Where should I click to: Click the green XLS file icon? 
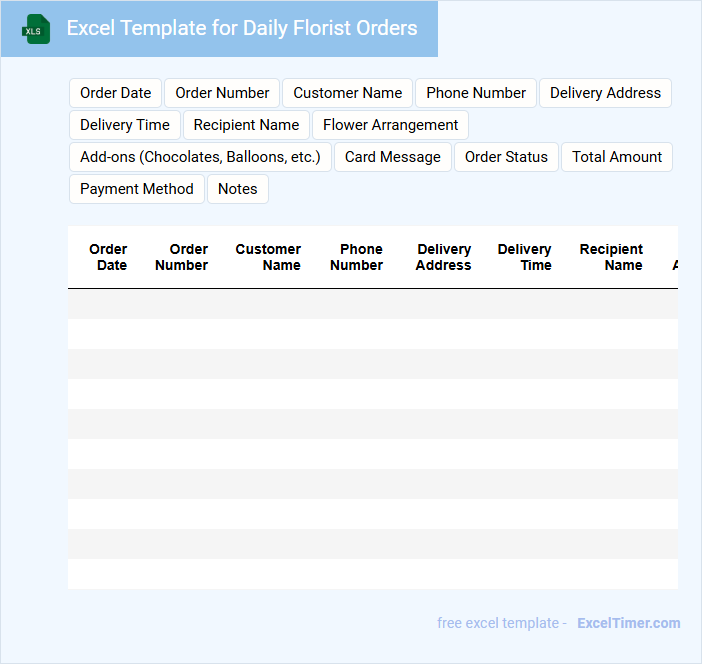click(36, 29)
